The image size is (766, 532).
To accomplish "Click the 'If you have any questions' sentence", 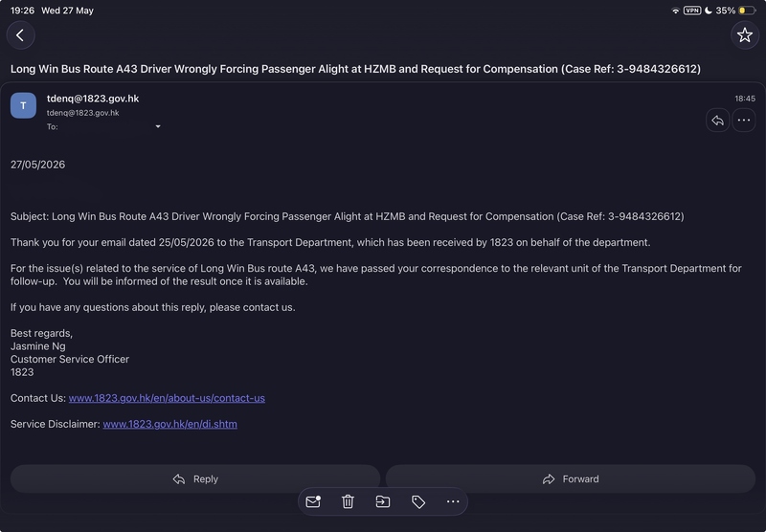I will (x=153, y=307).
